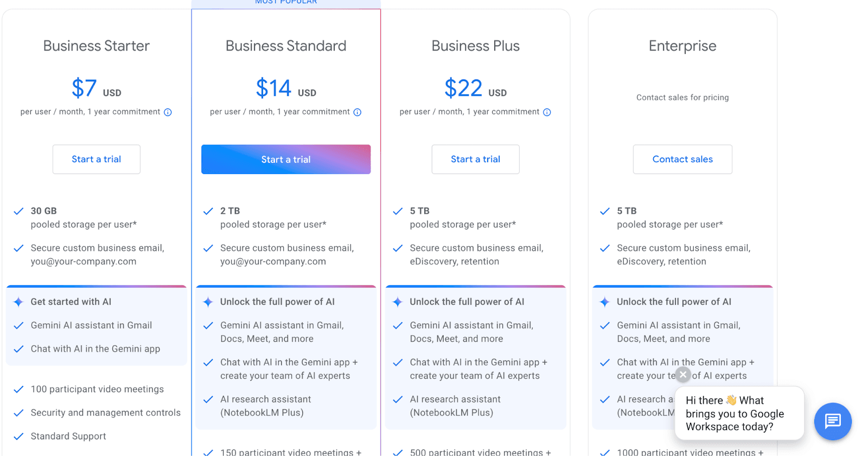
Task: Click the chat greeting message bubble
Action: pos(739,414)
